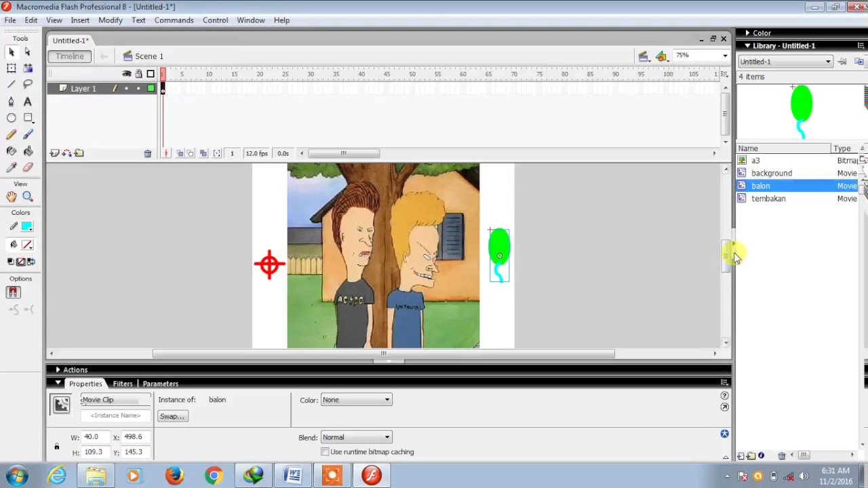Select the Pencil tool

pos(12,135)
